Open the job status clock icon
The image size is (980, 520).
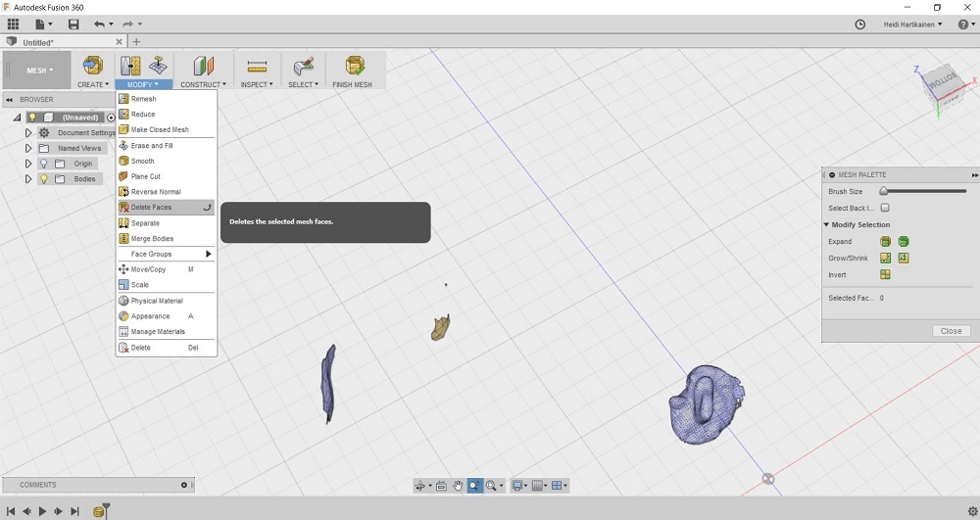pyautogui.click(x=860, y=24)
